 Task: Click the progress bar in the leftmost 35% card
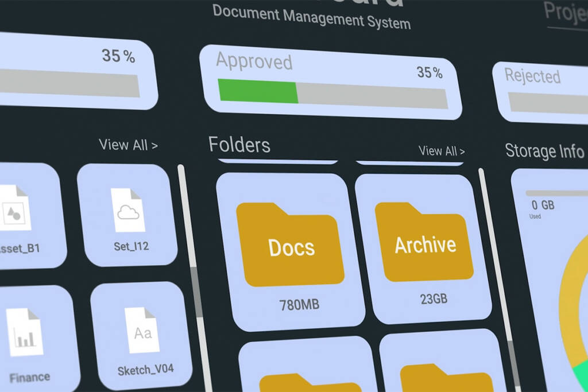click(69, 83)
